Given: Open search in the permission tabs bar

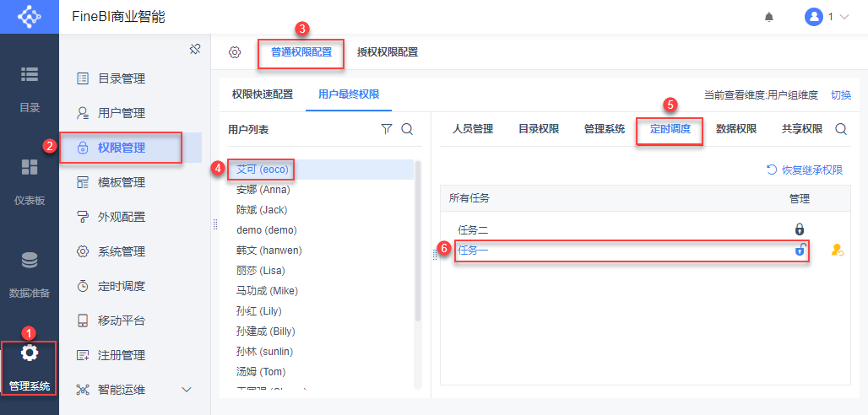Looking at the screenshot, I should 841,129.
